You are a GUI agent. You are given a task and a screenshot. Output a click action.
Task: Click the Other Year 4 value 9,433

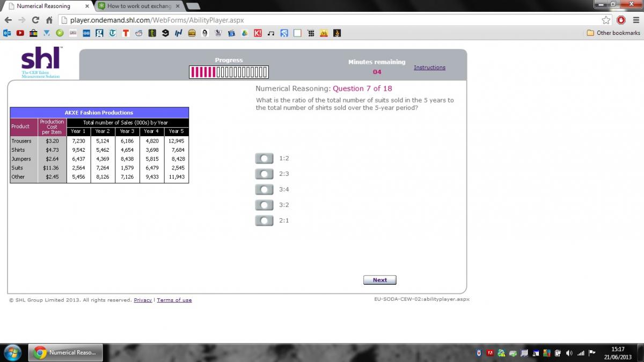152,177
